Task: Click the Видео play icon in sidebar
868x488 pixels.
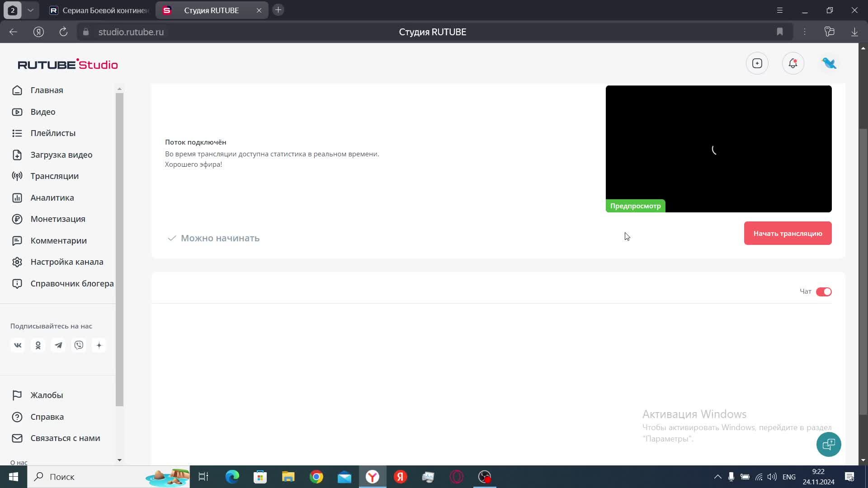Action: coord(17,112)
